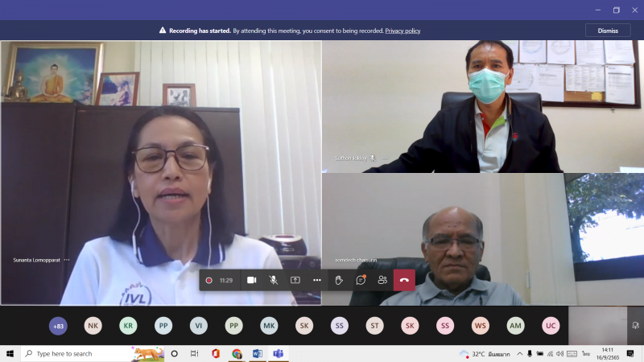Show the meeting chat panel
Viewport: 644px width, 362px height.
click(x=361, y=280)
